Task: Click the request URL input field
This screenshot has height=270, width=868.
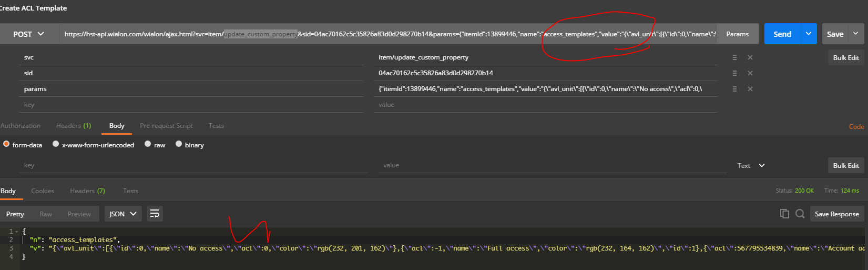Action: click(x=389, y=34)
